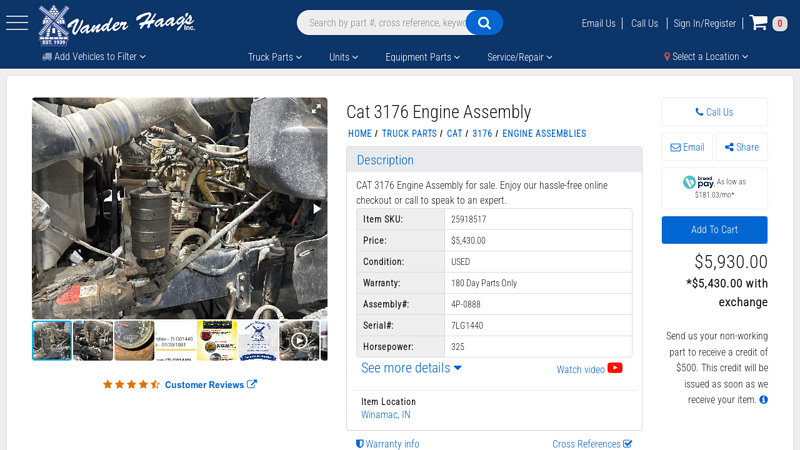The image size is (800, 450).
Task: Go to ENGINE ASSEMBLIES breadcrumb
Action: [544, 134]
